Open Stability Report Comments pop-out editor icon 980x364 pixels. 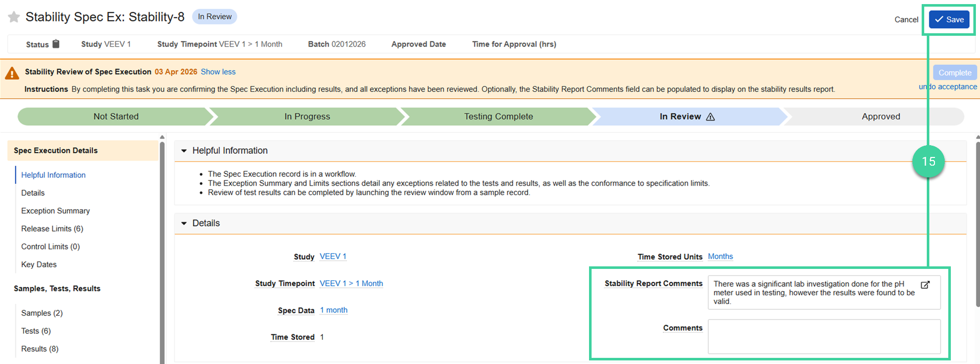pyautogui.click(x=925, y=285)
